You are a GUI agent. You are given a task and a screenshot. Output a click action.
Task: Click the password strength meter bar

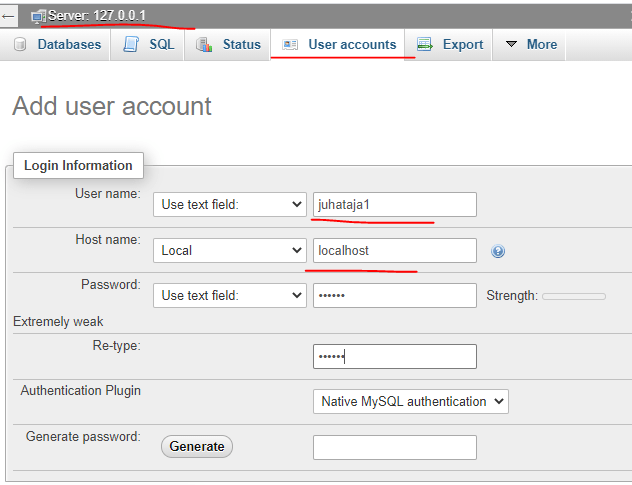point(573,296)
